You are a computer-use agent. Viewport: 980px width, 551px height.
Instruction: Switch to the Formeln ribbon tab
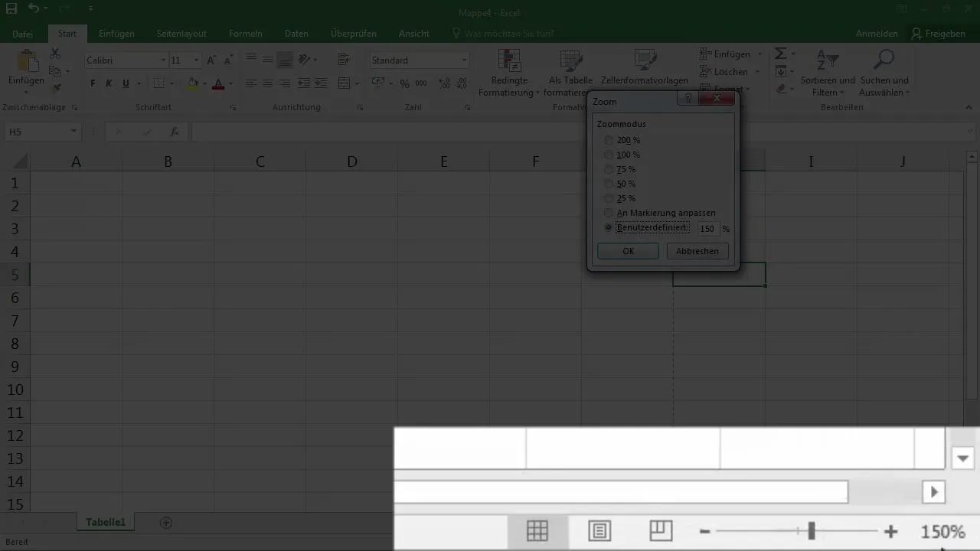pyautogui.click(x=245, y=34)
